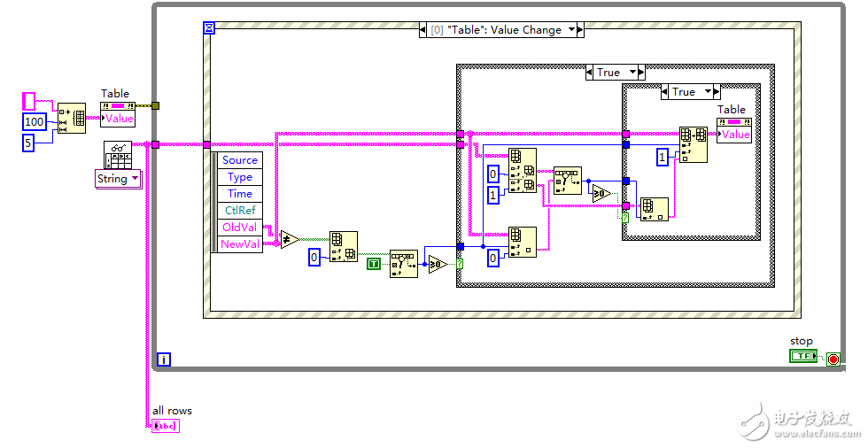
Task: Click the blue tunnel on the outer case's left border
Action: [460, 246]
